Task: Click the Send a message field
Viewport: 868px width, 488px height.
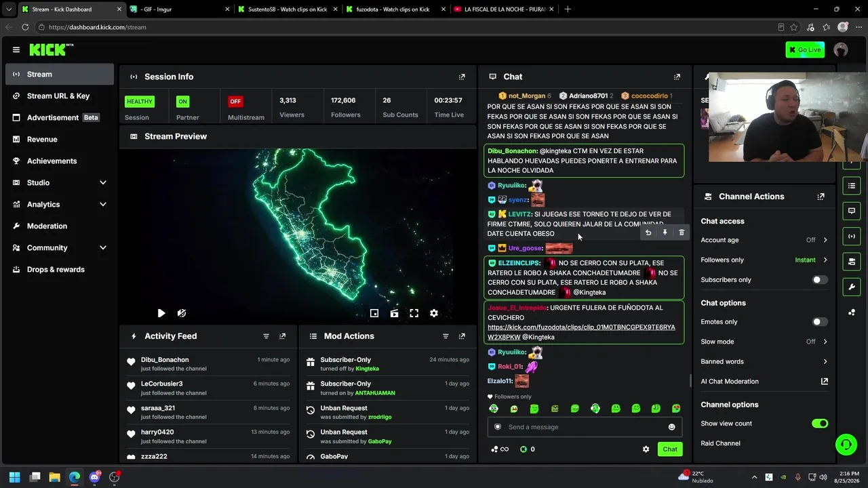Action: 585,427
